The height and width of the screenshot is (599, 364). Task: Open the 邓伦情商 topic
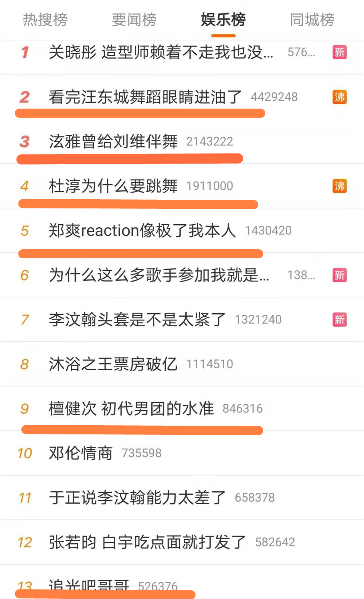click(81, 453)
